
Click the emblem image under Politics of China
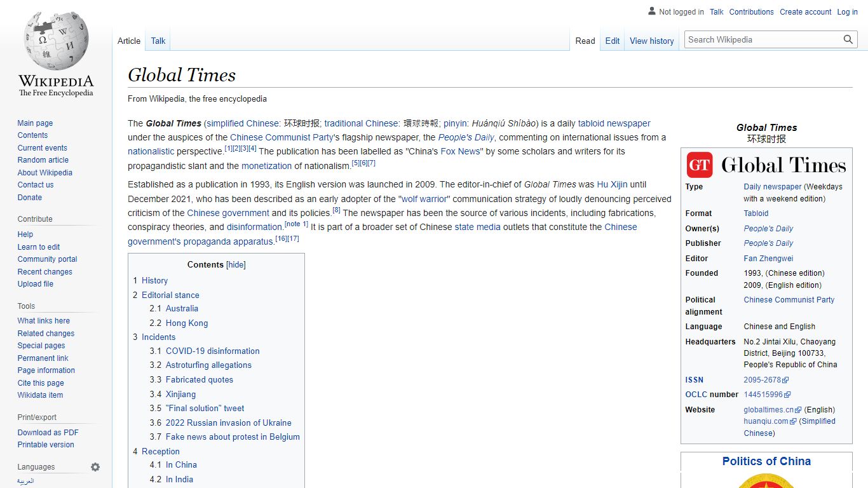(766, 480)
